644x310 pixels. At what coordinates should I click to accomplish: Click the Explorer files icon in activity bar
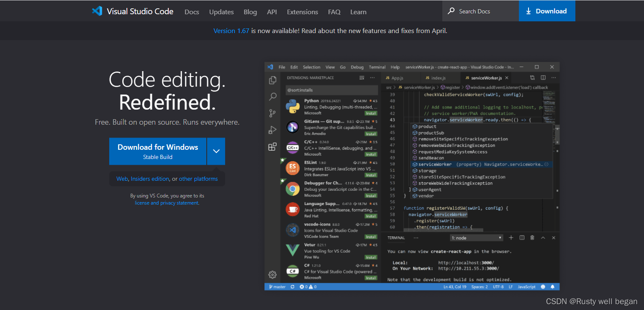coord(272,80)
